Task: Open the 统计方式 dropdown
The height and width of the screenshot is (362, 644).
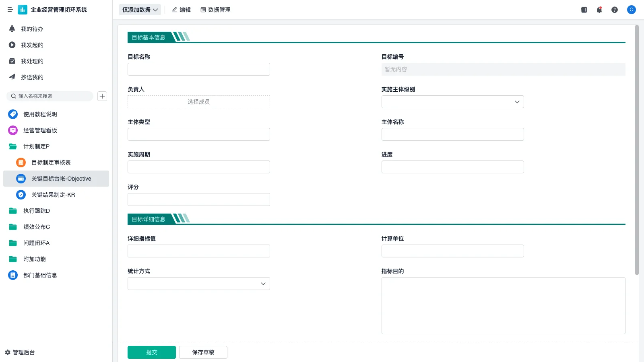Action: tap(198, 284)
